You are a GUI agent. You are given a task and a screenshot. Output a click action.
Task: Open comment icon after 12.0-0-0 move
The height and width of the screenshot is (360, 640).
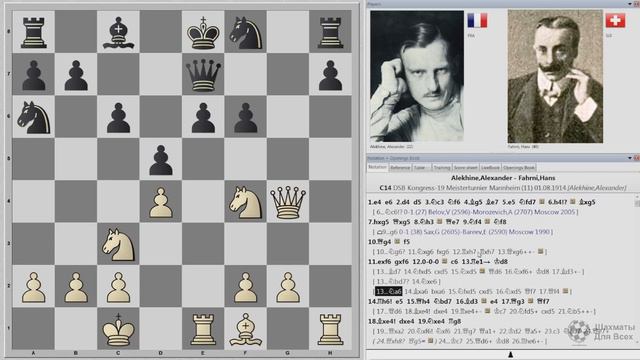(x=444, y=262)
